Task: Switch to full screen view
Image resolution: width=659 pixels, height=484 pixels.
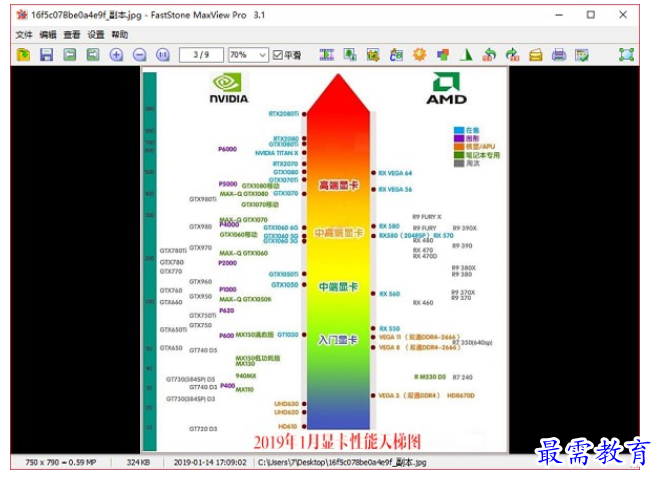Action: 626,55
